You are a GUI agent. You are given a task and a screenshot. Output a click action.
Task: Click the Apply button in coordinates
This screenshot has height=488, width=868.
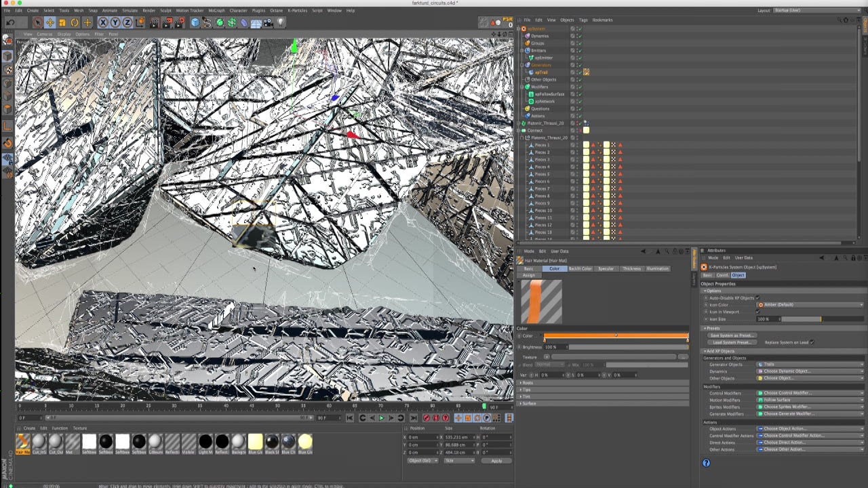[496, 461]
